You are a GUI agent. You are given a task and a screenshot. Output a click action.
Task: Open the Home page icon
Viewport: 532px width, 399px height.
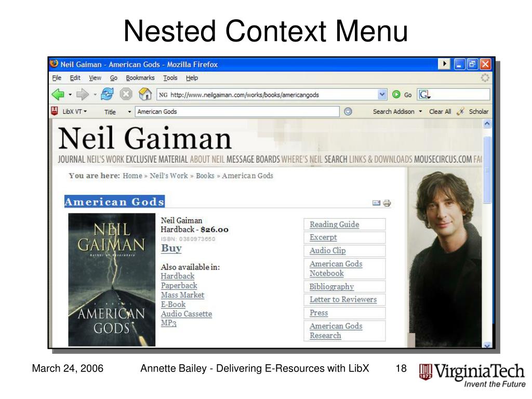(145, 94)
